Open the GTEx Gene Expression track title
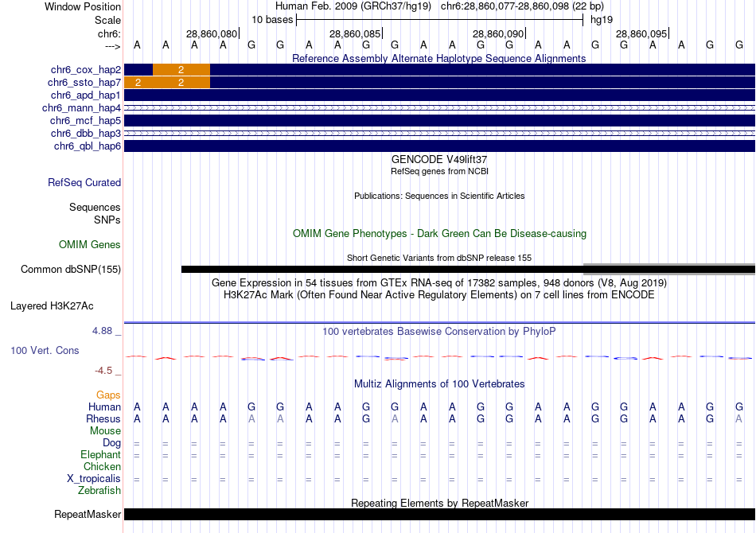The width and height of the screenshot is (756, 533). tap(439, 283)
